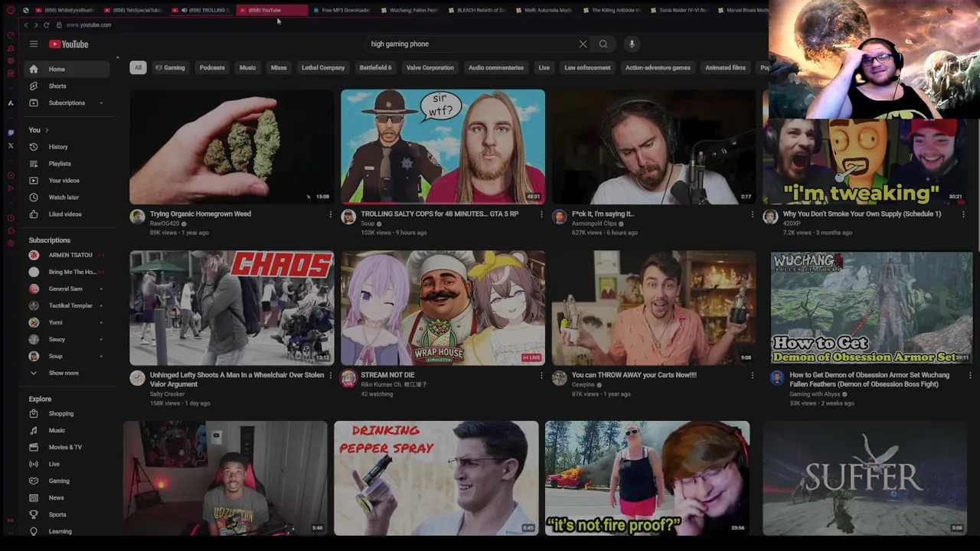Click the magnifier search button
Screen dimensions: 980x551
603,44
